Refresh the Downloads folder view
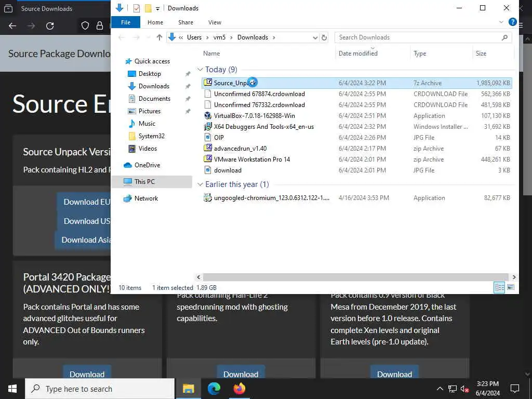Image resolution: width=532 pixels, height=399 pixels. [324, 37]
